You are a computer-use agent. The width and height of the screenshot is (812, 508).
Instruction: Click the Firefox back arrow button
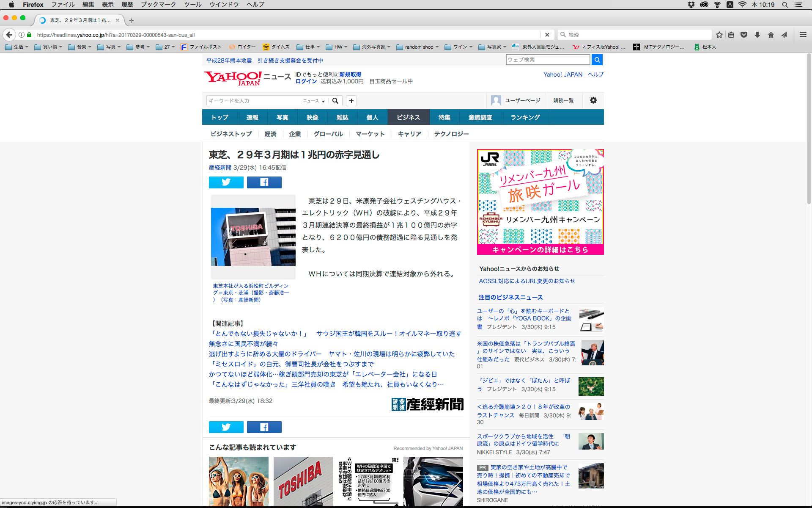click(9, 35)
